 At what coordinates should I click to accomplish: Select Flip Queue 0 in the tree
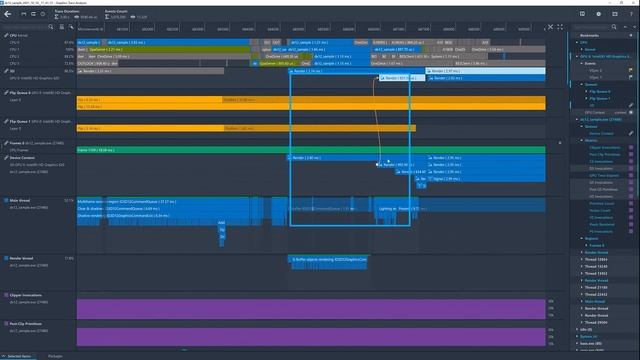(600, 91)
